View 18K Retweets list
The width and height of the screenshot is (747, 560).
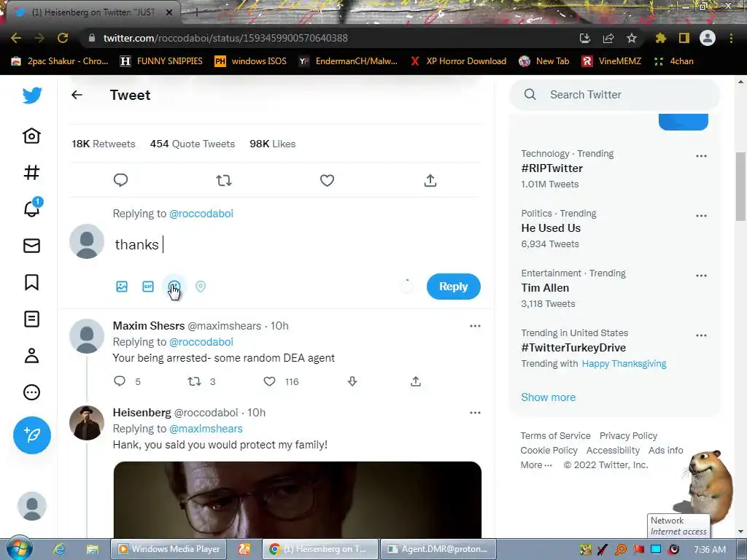[x=104, y=144]
